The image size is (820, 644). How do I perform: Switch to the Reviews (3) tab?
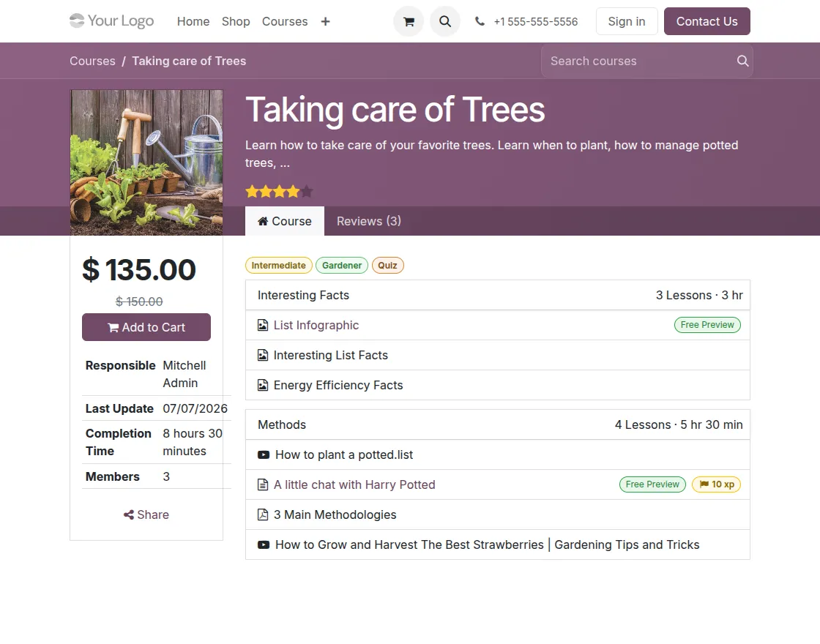[369, 221]
